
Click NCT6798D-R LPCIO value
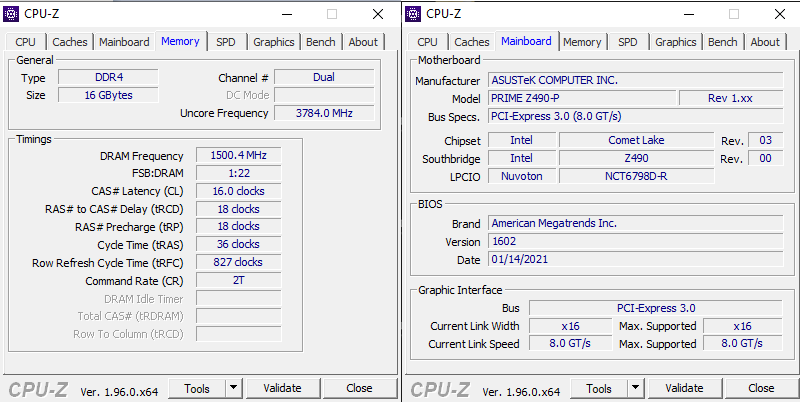[x=637, y=176]
